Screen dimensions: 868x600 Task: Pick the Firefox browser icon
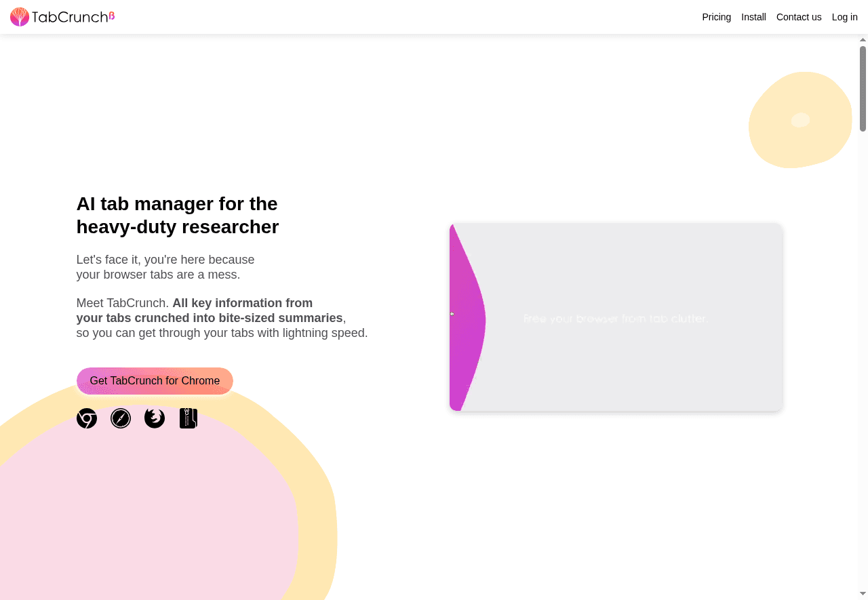point(155,418)
